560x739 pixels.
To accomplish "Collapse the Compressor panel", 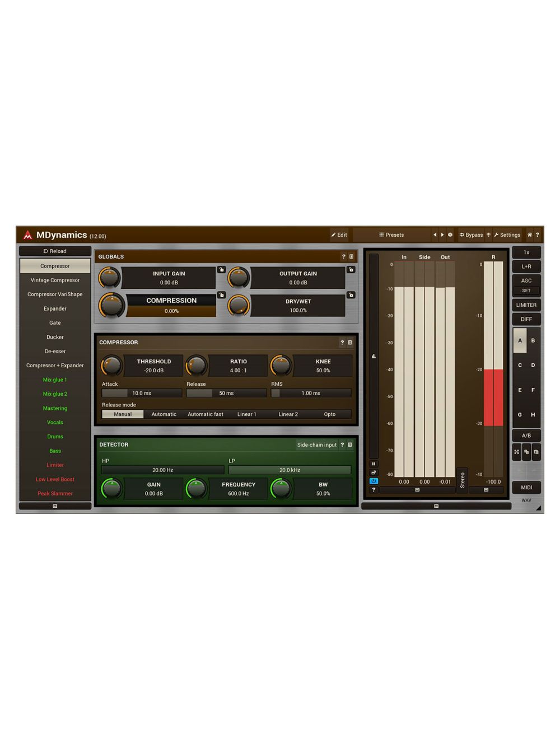I will [351, 342].
